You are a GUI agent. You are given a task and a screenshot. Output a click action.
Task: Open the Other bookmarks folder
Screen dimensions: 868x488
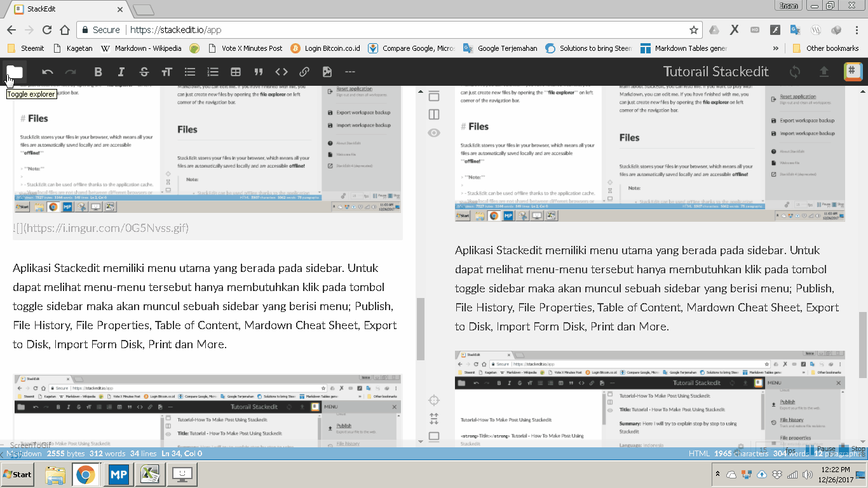pos(825,48)
